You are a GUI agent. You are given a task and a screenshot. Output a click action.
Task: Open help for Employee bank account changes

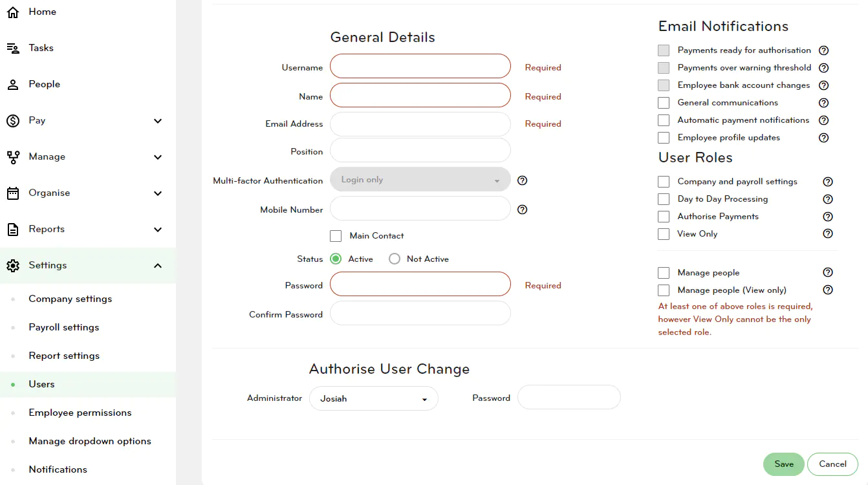pyautogui.click(x=823, y=85)
